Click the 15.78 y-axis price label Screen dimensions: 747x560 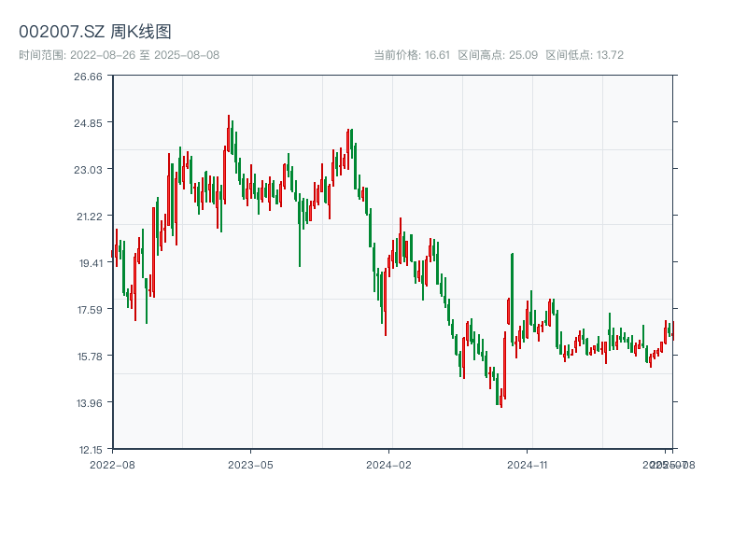tap(89, 357)
